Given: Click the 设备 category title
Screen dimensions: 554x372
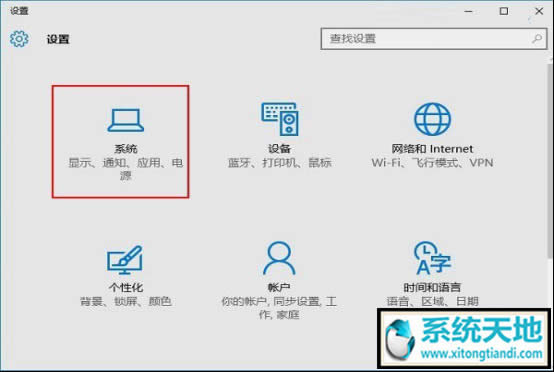Looking at the screenshot, I should tap(279, 149).
